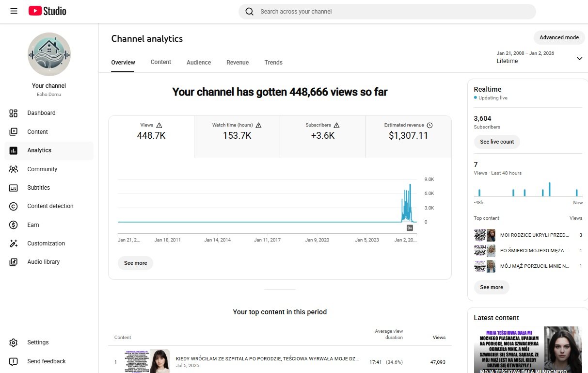Click thumbnail of MÓJ MĄŻ PORZUCIŁ video
Screen dimensions: 588x373
(485, 266)
